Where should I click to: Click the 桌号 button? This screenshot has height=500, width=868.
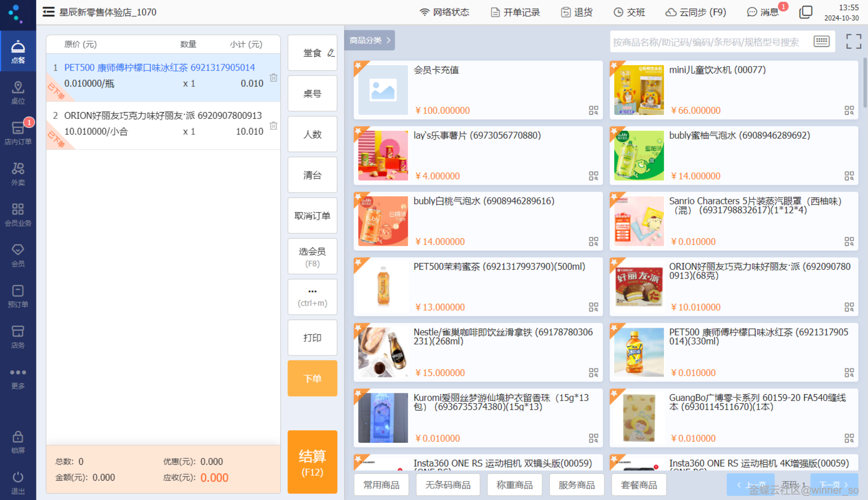coord(312,94)
